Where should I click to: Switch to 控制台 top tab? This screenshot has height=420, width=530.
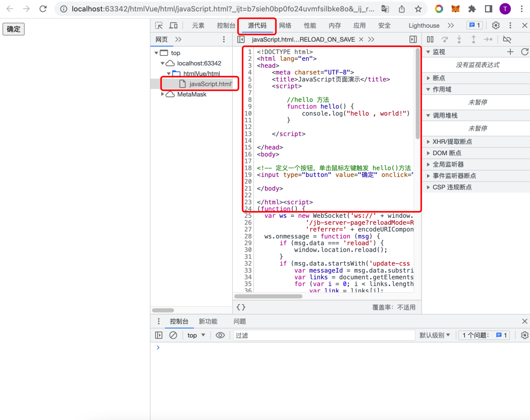click(x=226, y=25)
